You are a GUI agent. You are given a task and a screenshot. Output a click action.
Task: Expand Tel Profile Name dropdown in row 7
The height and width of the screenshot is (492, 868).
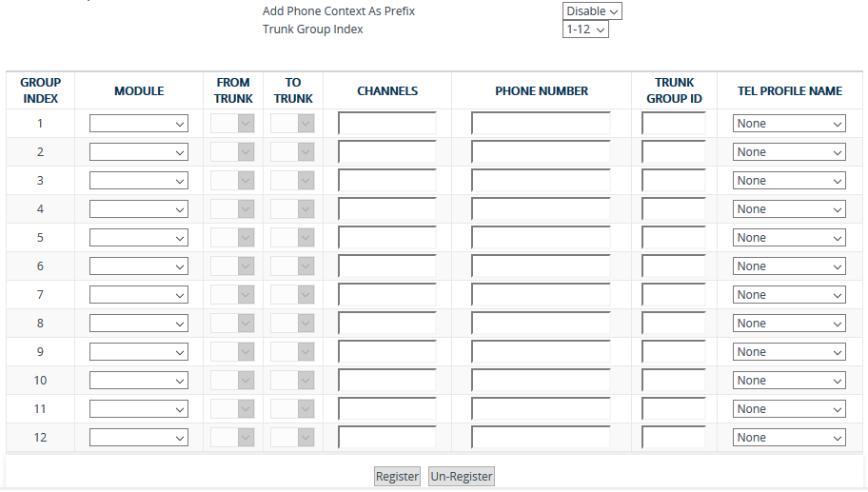pos(789,295)
